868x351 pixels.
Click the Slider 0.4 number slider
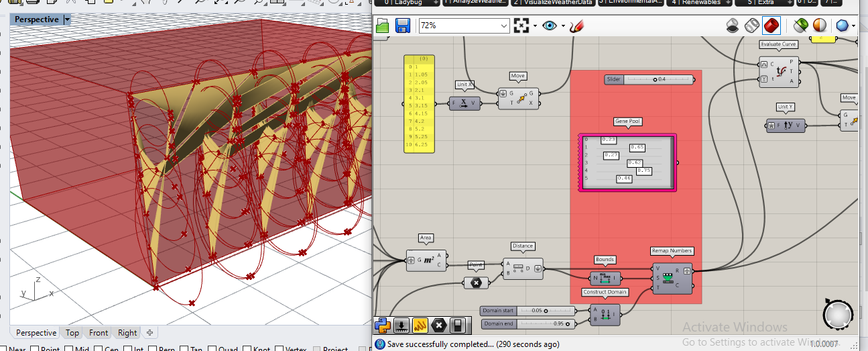pos(649,79)
